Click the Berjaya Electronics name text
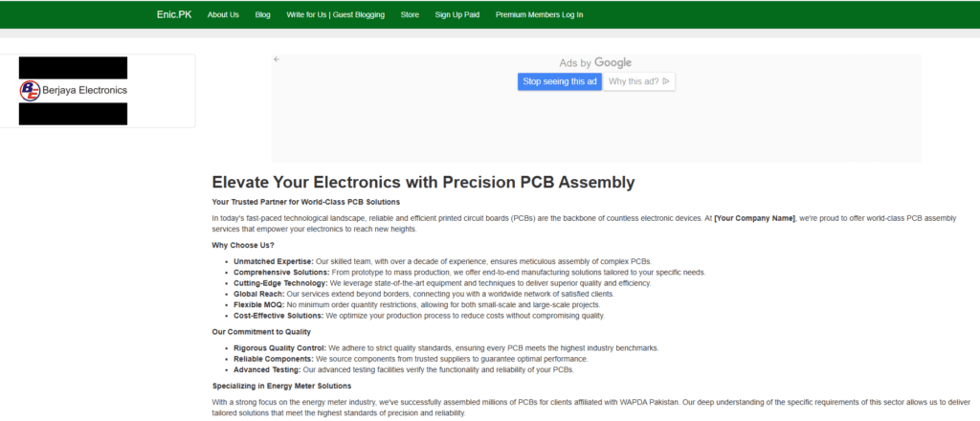Image resolution: width=980 pixels, height=421 pixels. [84, 91]
